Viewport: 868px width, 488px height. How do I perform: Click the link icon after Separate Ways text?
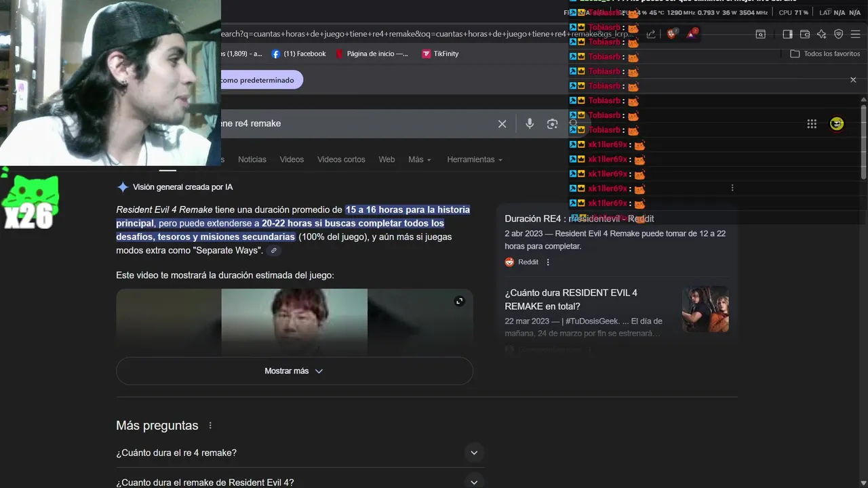273,251
